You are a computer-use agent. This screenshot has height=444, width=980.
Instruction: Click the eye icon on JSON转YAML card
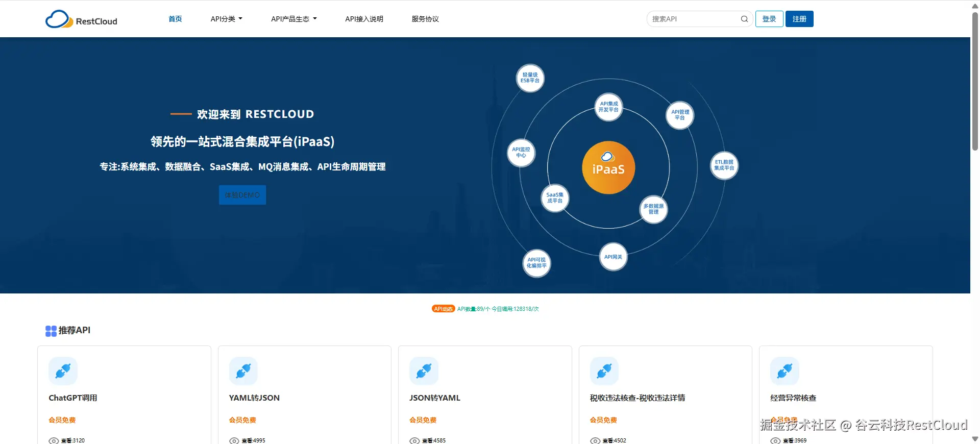(414, 440)
